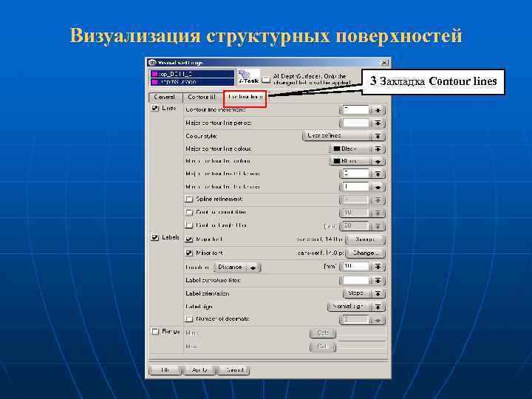Click Number of decimals value field
The width and height of the screenshot is (532, 399).
point(355,319)
